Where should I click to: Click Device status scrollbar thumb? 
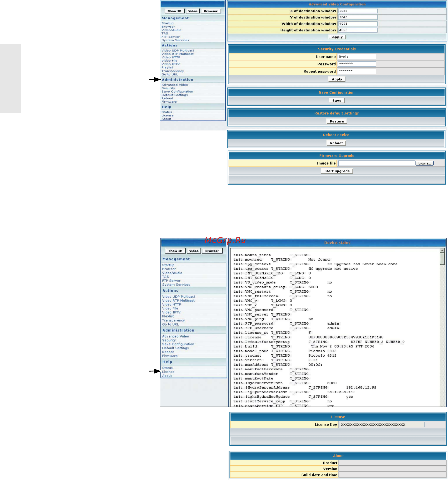click(x=442, y=259)
